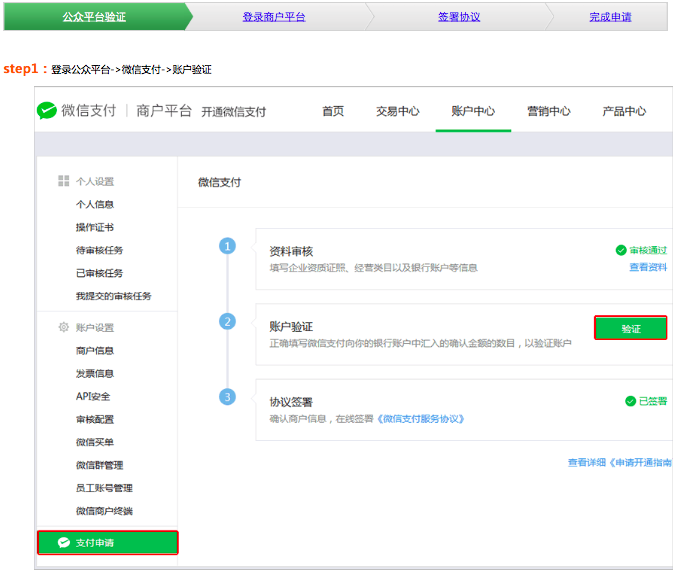Click the 已签署 status text

coord(653,401)
